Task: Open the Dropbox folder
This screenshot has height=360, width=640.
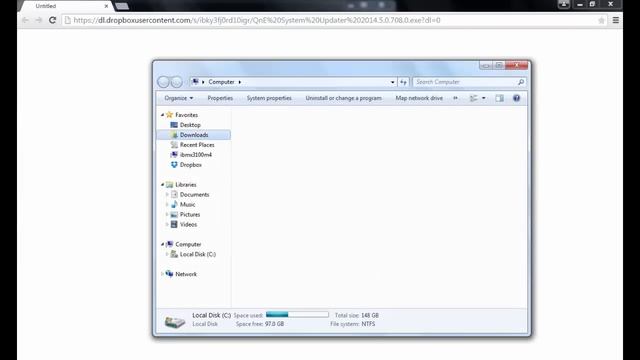Action: (x=191, y=165)
